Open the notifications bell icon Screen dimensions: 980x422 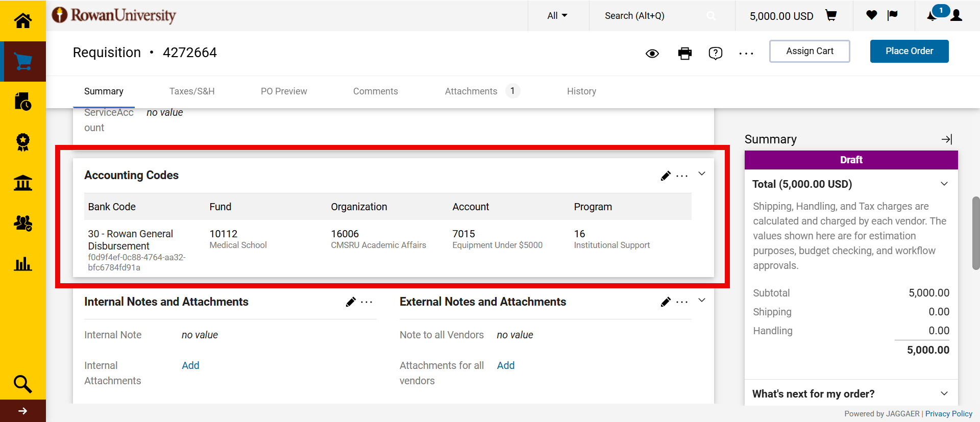932,16
